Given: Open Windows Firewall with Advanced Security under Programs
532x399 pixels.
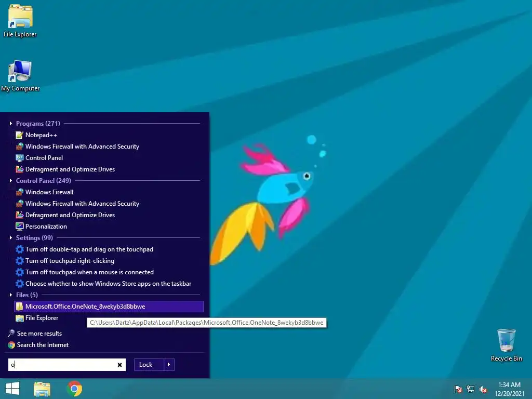Looking at the screenshot, I should (x=82, y=147).
